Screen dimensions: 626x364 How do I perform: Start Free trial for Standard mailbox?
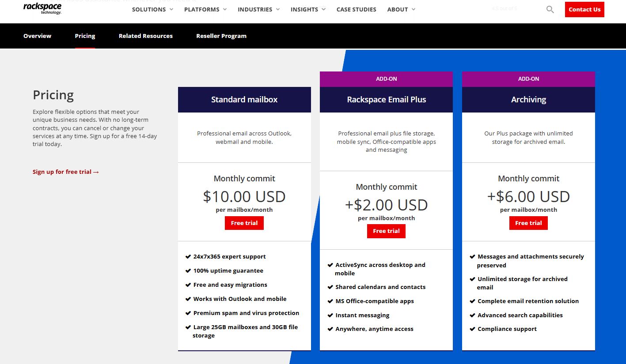click(x=244, y=223)
